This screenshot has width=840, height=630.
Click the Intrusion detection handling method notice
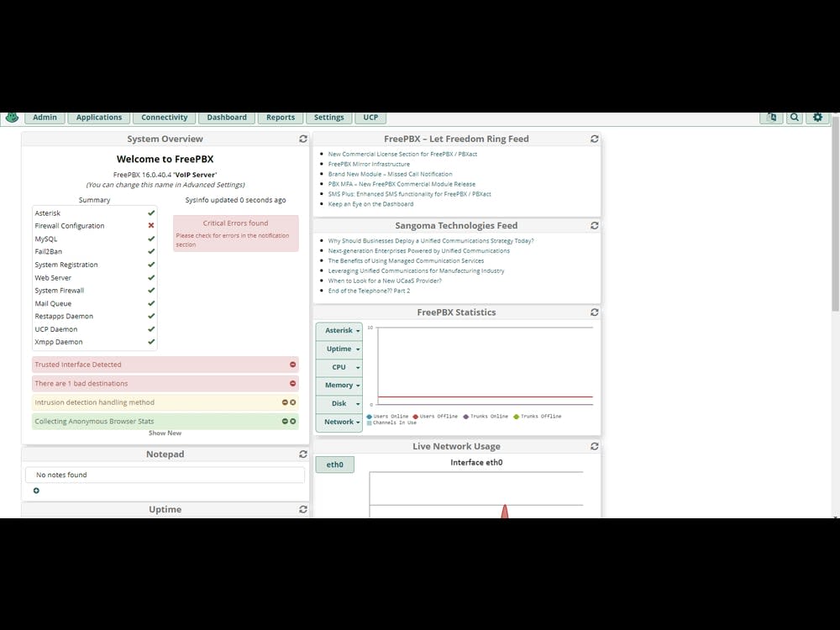tap(165, 402)
